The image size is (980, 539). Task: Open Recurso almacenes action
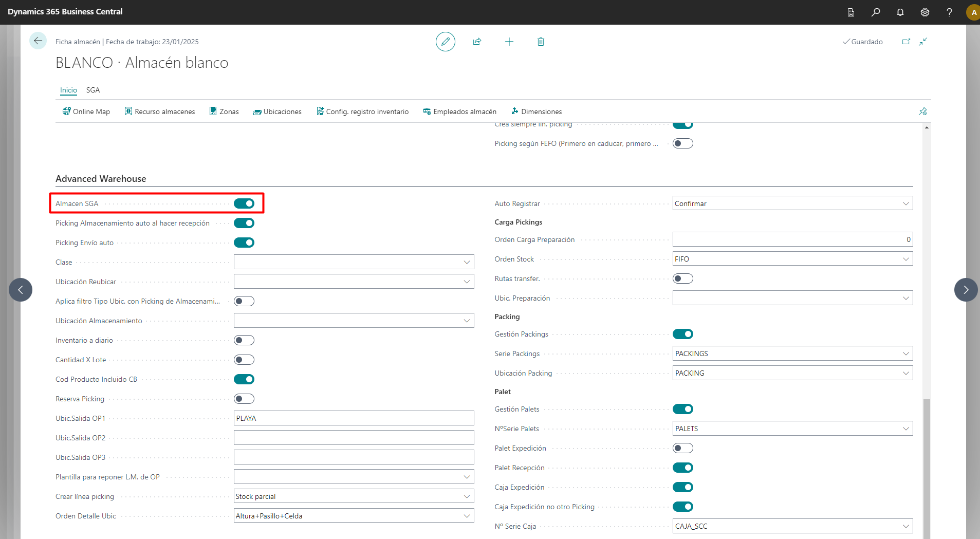point(160,111)
